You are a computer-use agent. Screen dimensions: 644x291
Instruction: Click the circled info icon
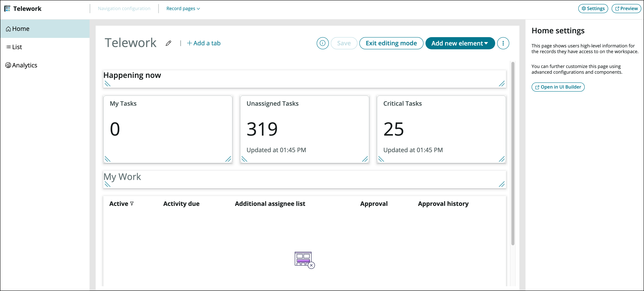click(322, 43)
